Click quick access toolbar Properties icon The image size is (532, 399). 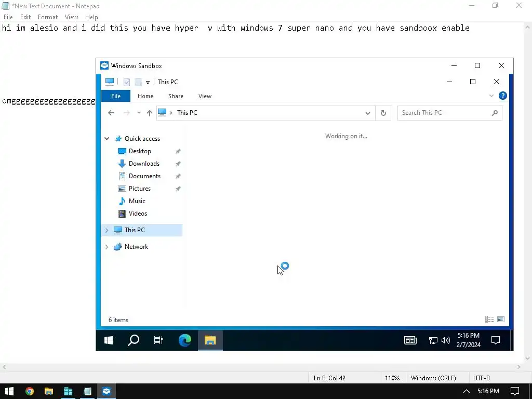(x=127, y=82)
